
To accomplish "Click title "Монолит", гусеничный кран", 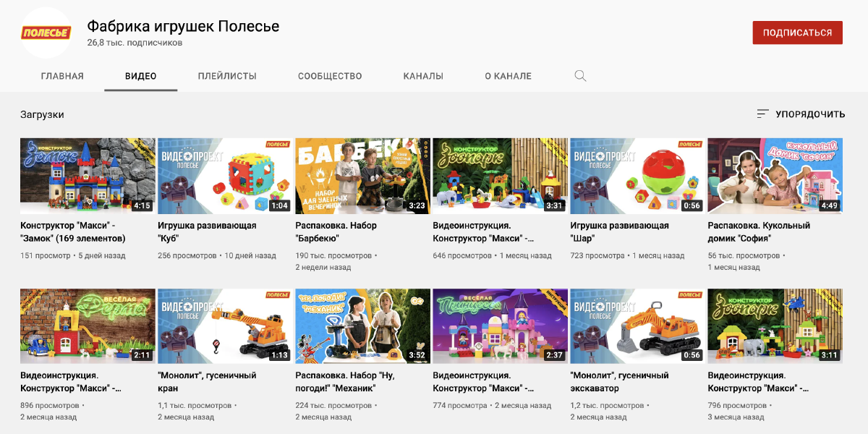I will (207, 382).
